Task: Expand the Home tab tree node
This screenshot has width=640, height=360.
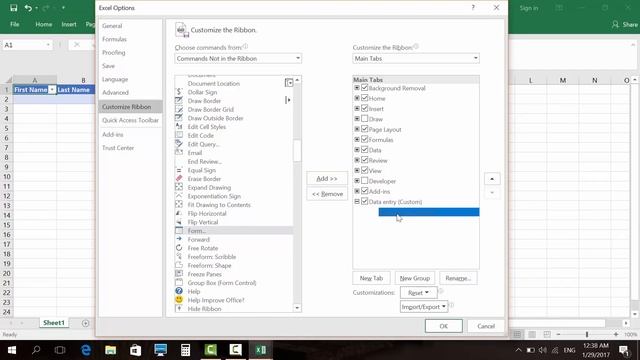Action: (357, 98)
